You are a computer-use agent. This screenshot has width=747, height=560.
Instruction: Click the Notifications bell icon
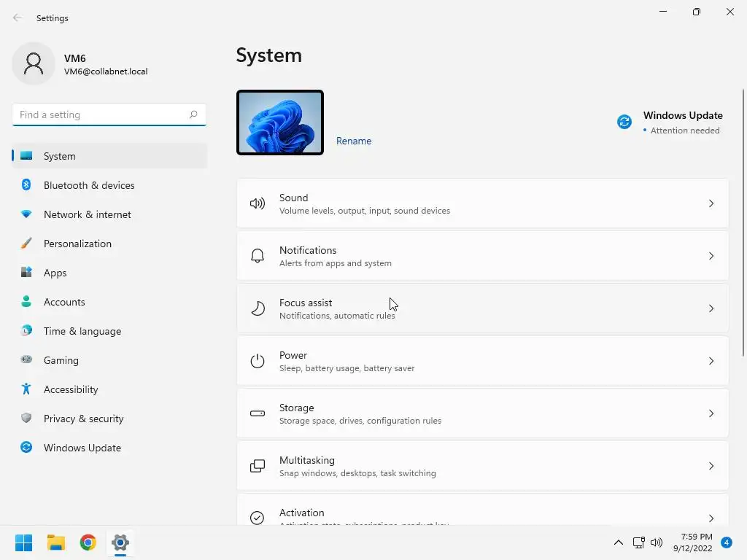click(258, 256)
